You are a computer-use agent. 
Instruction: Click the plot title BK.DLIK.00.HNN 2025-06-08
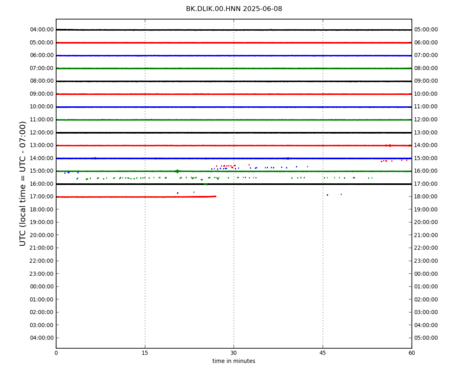click(x=234, y=9)
